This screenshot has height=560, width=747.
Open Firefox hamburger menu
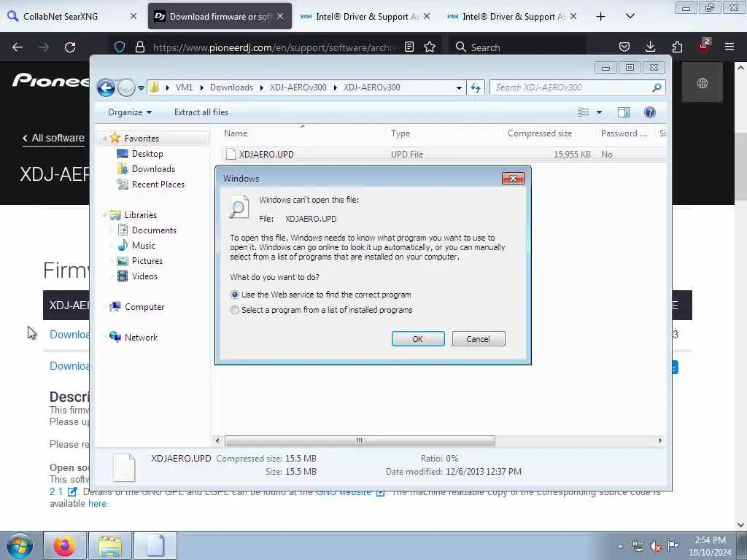[x=729, y=47]
